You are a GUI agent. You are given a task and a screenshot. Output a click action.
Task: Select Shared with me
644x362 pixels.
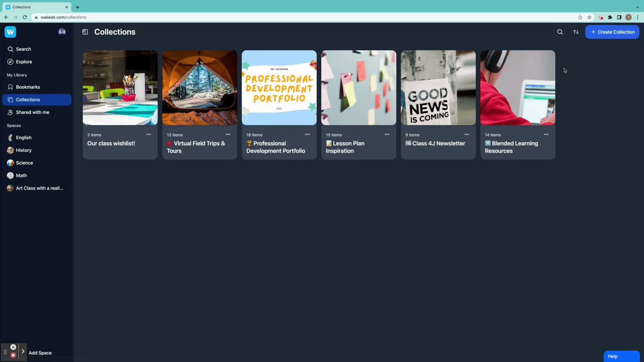[32, 112]
